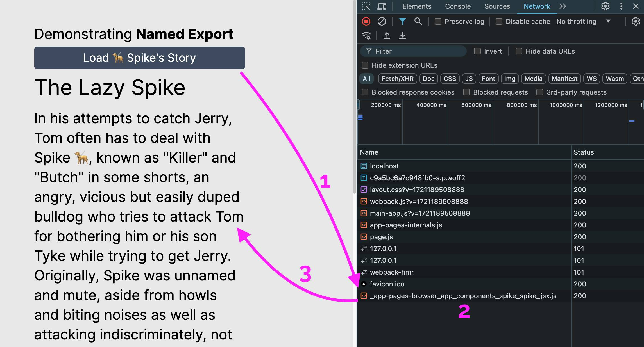Enable Disable cache checkbox
The height and width of the screenshot is (347, 644).
499,21
